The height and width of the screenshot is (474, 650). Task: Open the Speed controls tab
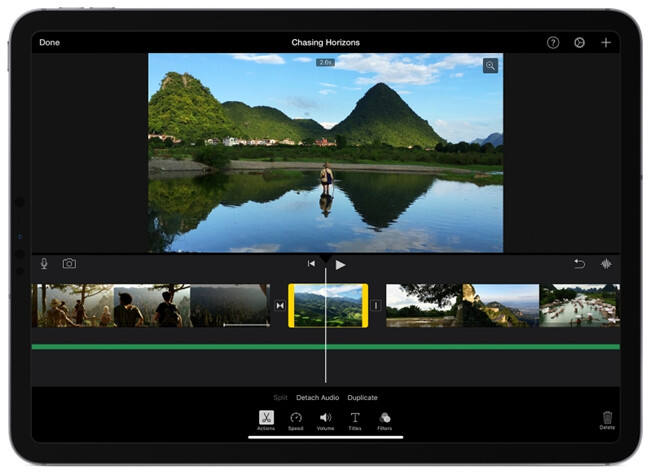pyautogui.click(x=296, y=418)
